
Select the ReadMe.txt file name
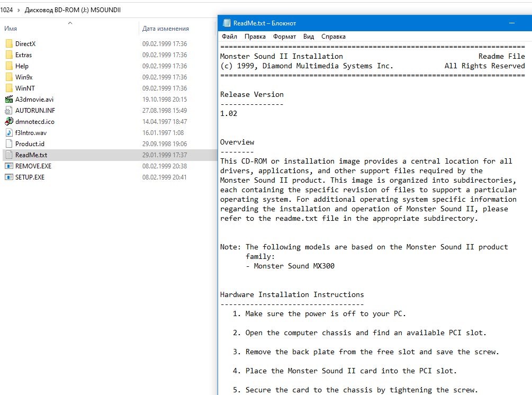pyautogui.click(x=31, y=155)
